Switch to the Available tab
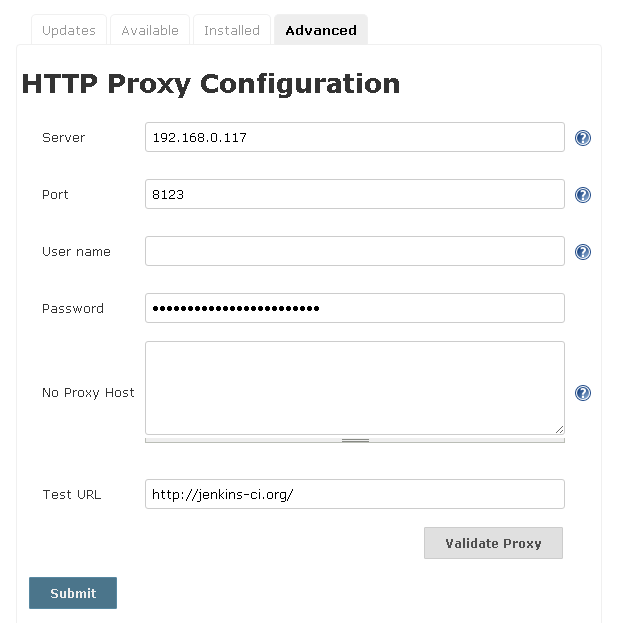Image resolution: width=617 pixels, height=623 pixels. point(150,30)
